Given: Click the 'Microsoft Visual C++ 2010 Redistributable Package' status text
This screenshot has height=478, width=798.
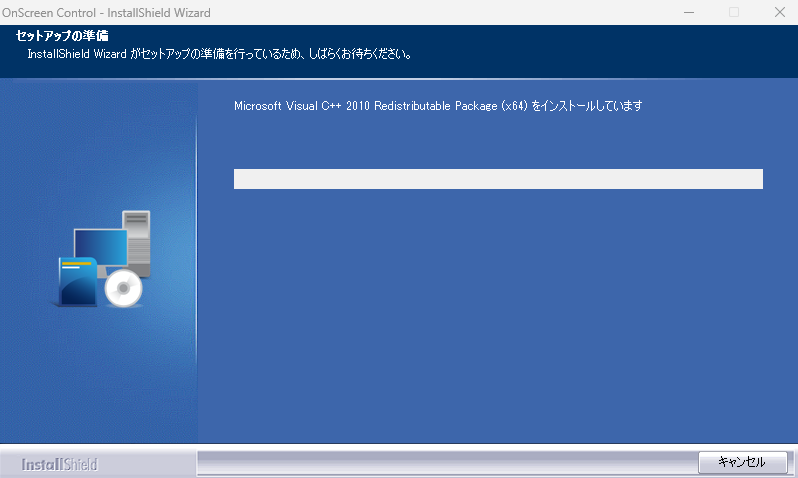Looking at the screenshot, I should pyautogui.click(x=438, y=106).
